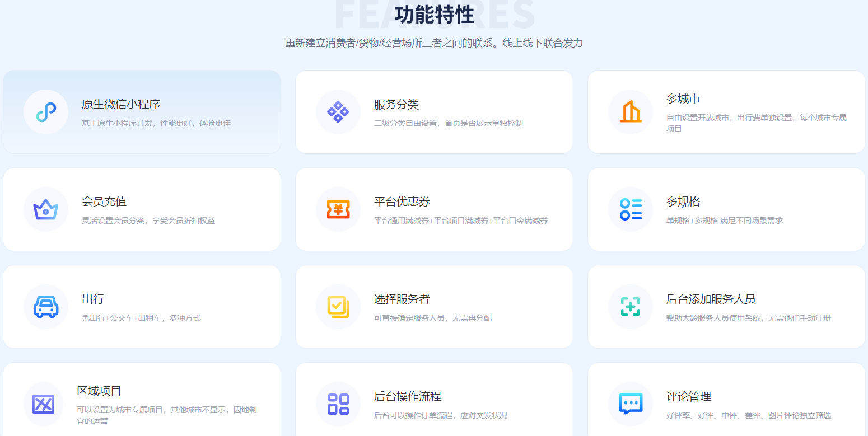Select the 后台操作流程 heading
868x436 pixels.
[408, 396]
